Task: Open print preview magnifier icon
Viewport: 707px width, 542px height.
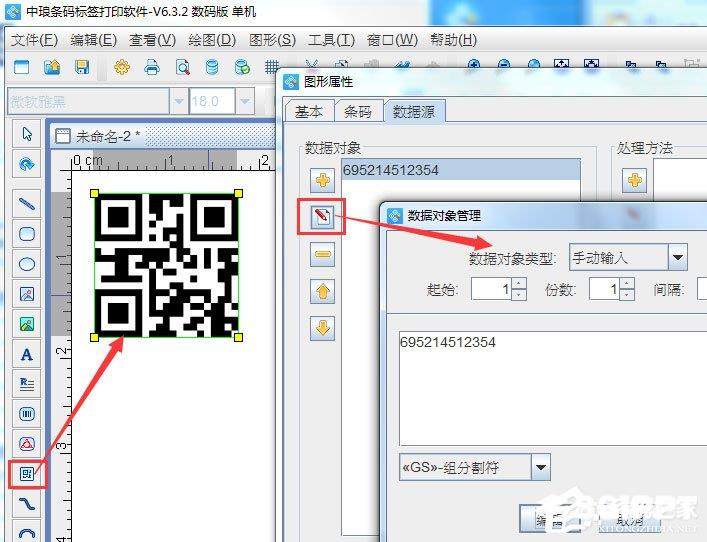Action: click(x=183, y=67)
